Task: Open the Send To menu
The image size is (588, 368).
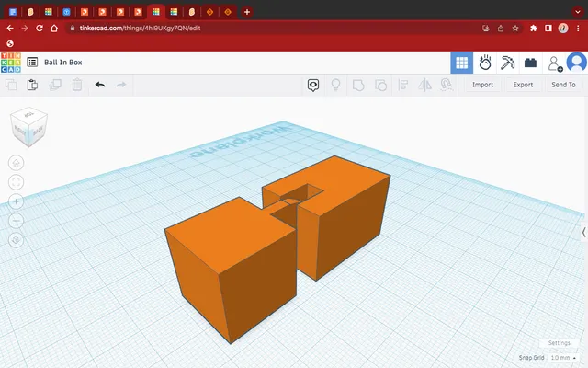Action: click(x=563, y=85)
